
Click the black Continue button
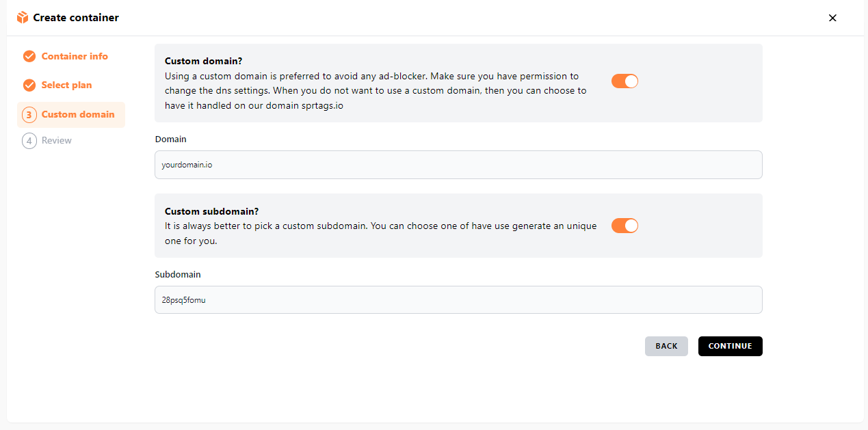click(730, 346)
